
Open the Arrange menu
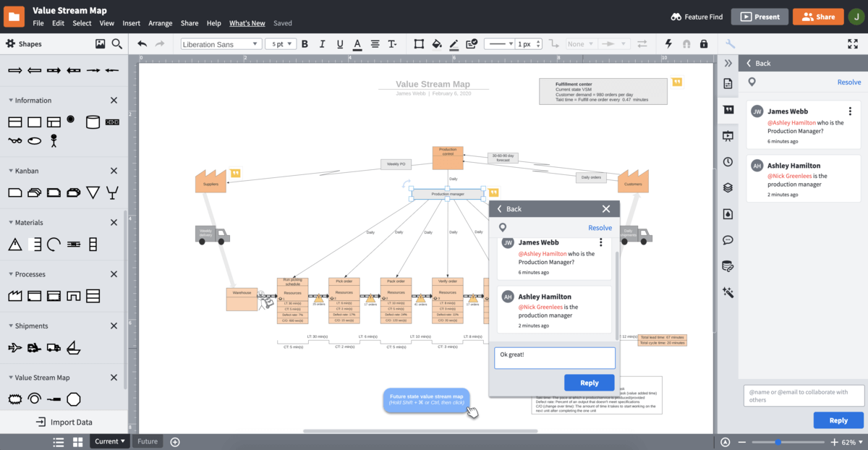[160, 23]
